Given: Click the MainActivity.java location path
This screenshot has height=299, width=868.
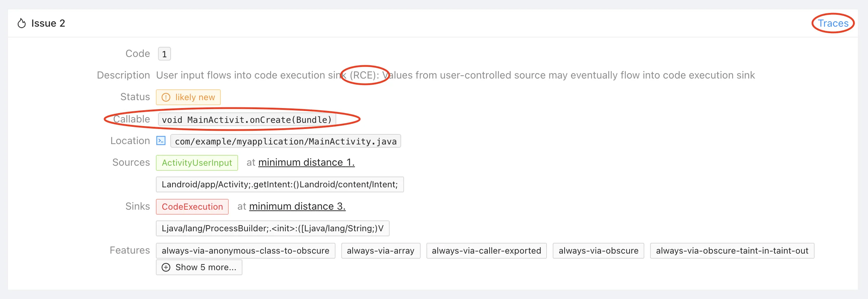Looking at the screenshot, I should click(285, 141).
